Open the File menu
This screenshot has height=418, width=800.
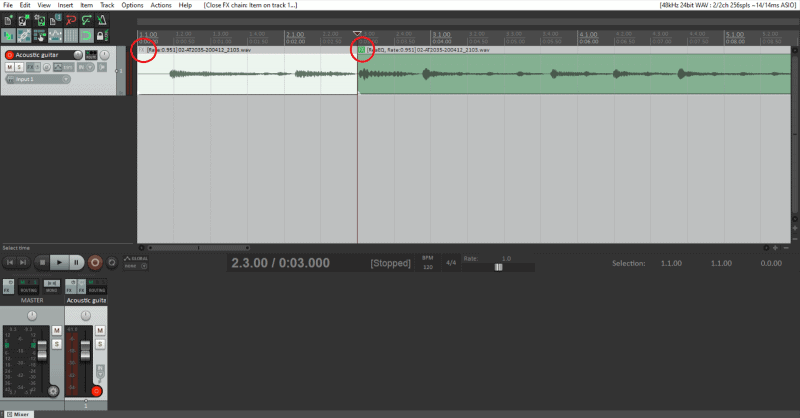coord(8,5)
